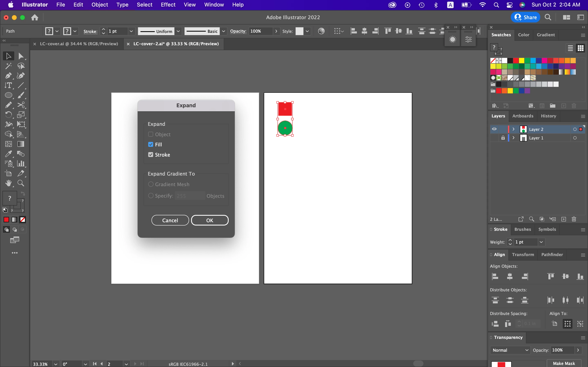Activate the Zoom tool
The width and height of the screenshot is (588, 367).
tap(21, 183)
